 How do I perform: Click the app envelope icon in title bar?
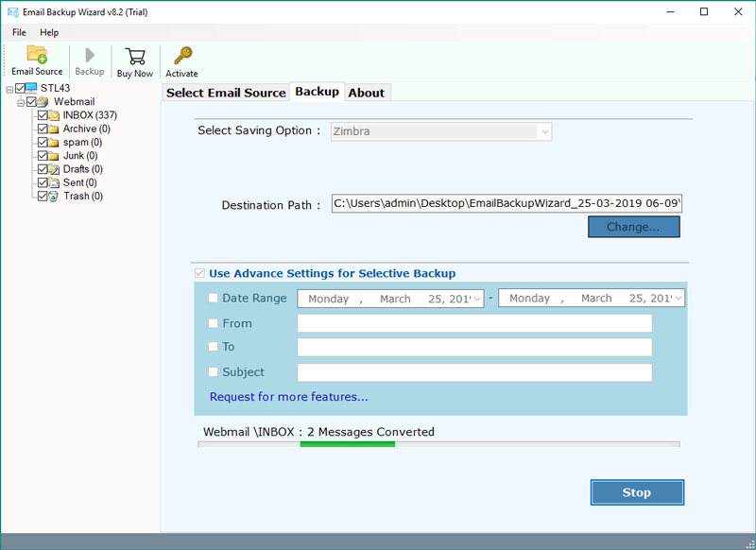(x=12, y=12)
